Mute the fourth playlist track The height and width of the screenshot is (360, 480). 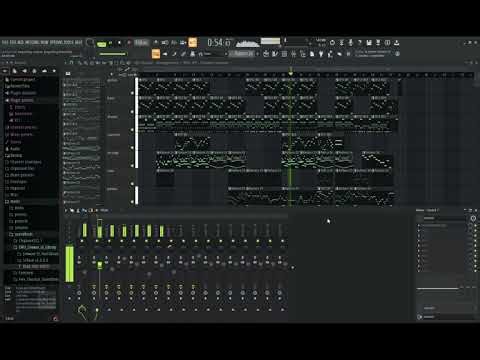click(132, 148)
